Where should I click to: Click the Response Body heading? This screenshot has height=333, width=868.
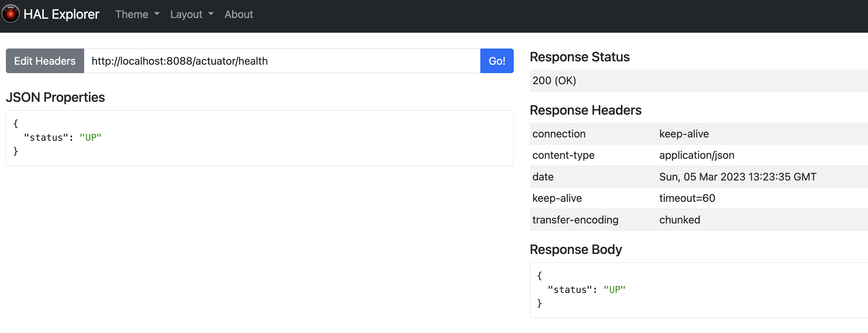(x=576, y=249)
